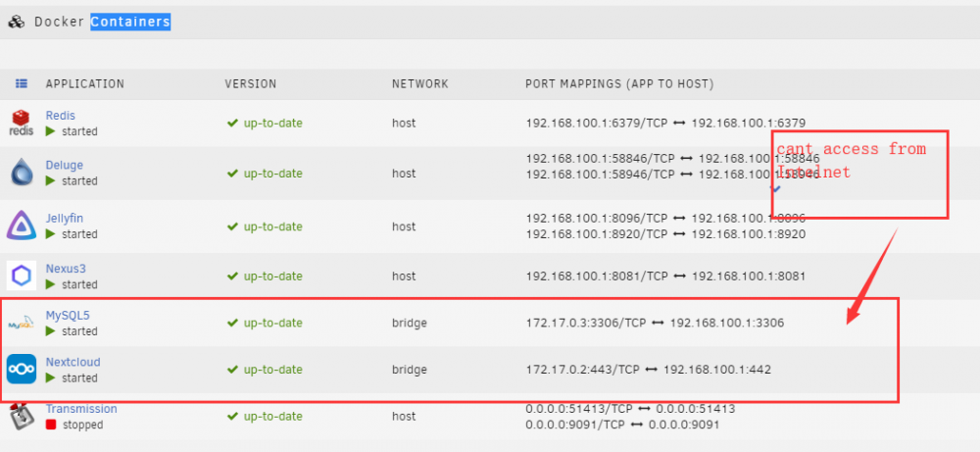Click up-to-date status for Redis
This screenshot has height=452, width=980.
[265, 124]
